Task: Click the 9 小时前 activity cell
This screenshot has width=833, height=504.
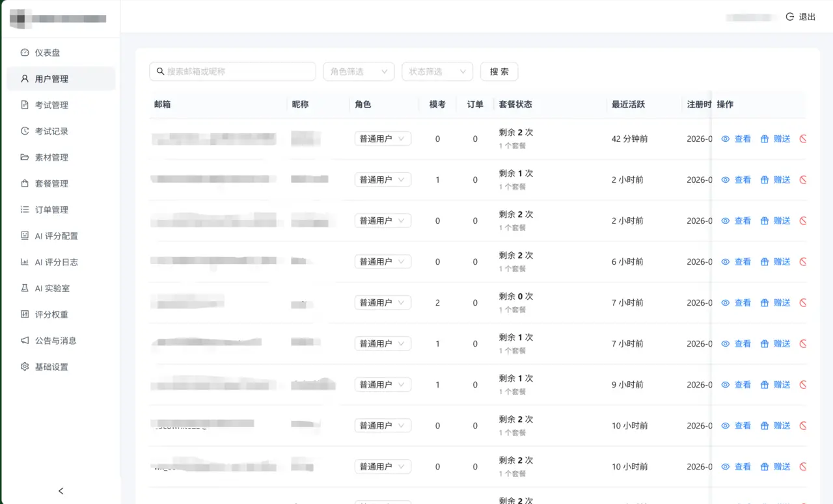Action: point(627,384)
